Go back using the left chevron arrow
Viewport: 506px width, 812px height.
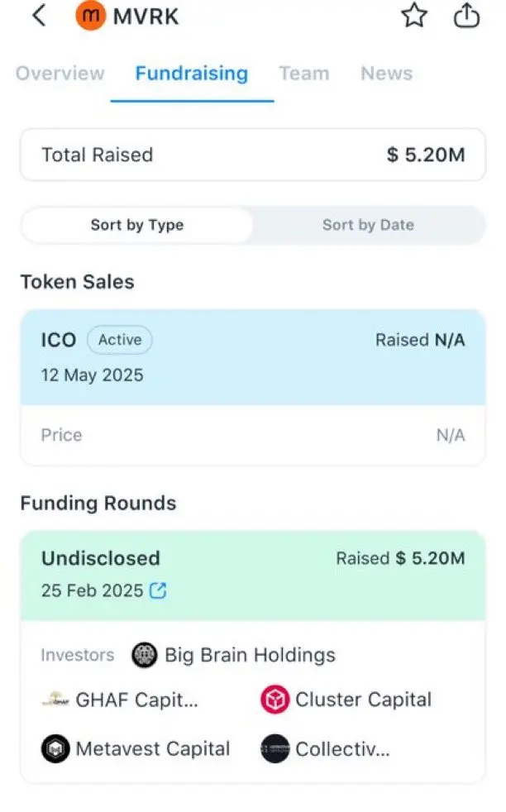39,15
